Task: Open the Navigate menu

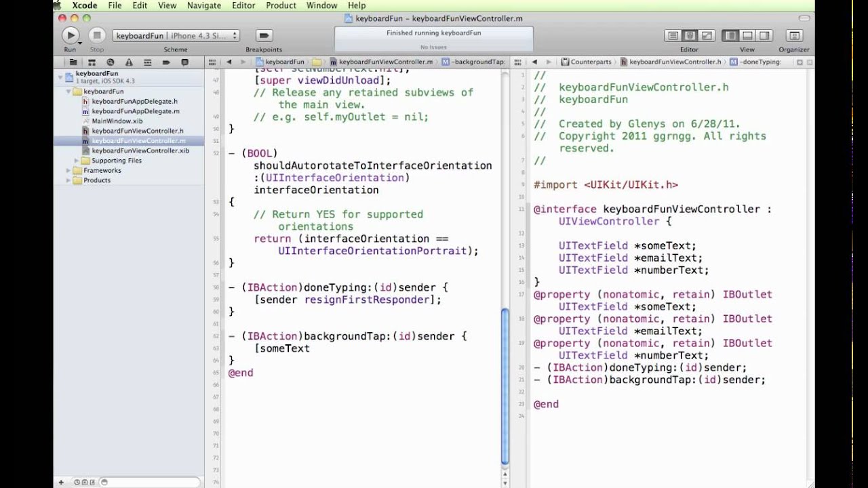Action: coord(203,5)
